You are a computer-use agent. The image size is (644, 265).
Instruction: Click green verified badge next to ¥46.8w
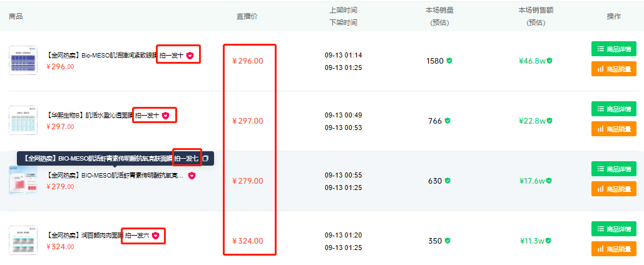[549, 61]
